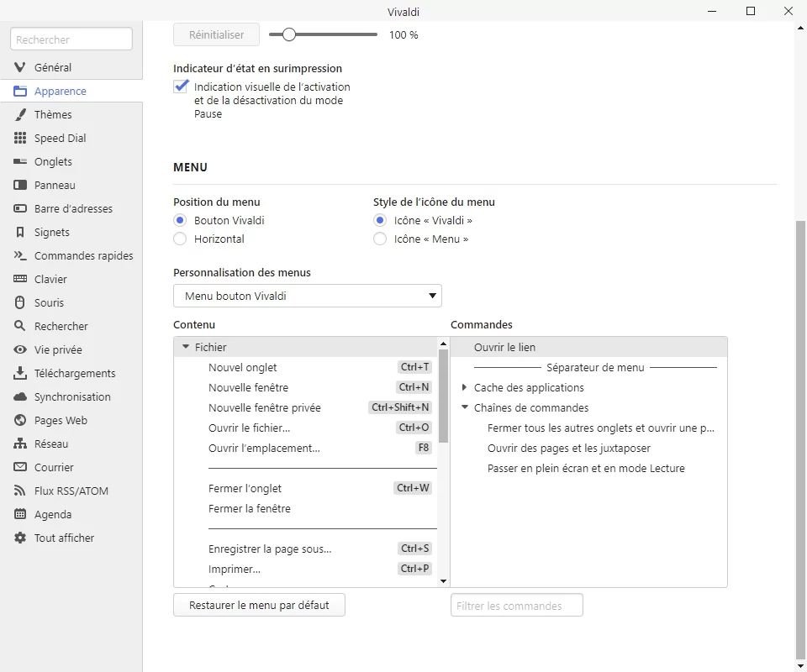Open the Général settings section
The height and width of the screenshot is (672, 807).
[71, 67]
